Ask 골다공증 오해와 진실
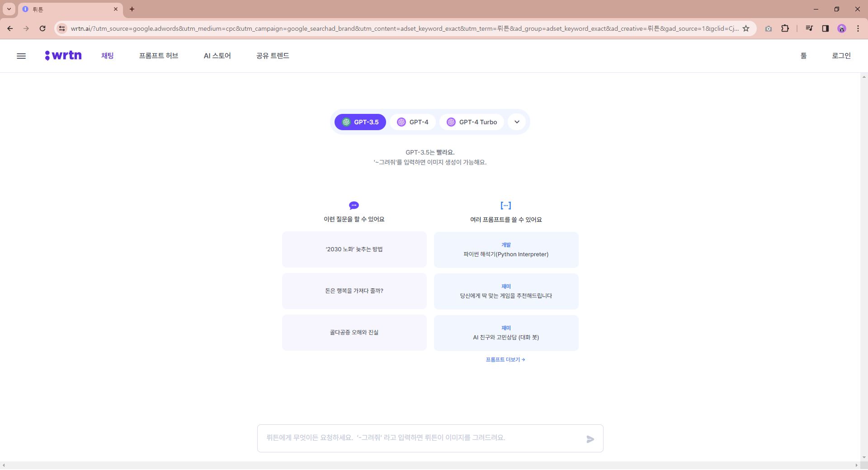The image size is (868, 470). click(x=354, y=333)
